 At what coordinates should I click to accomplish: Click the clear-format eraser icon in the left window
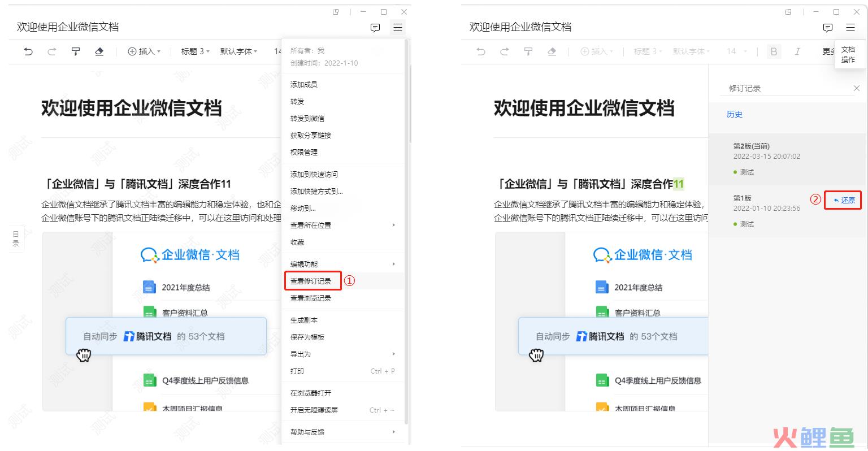click(99, 51)
